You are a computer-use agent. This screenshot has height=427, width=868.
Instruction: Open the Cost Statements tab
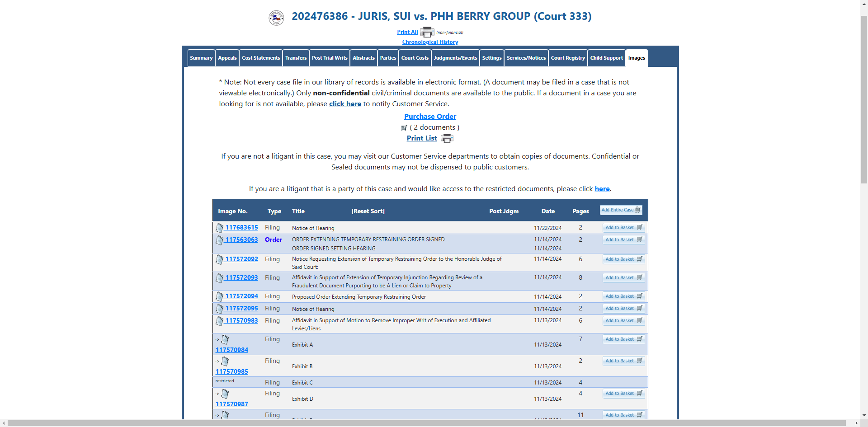point(261,58)
